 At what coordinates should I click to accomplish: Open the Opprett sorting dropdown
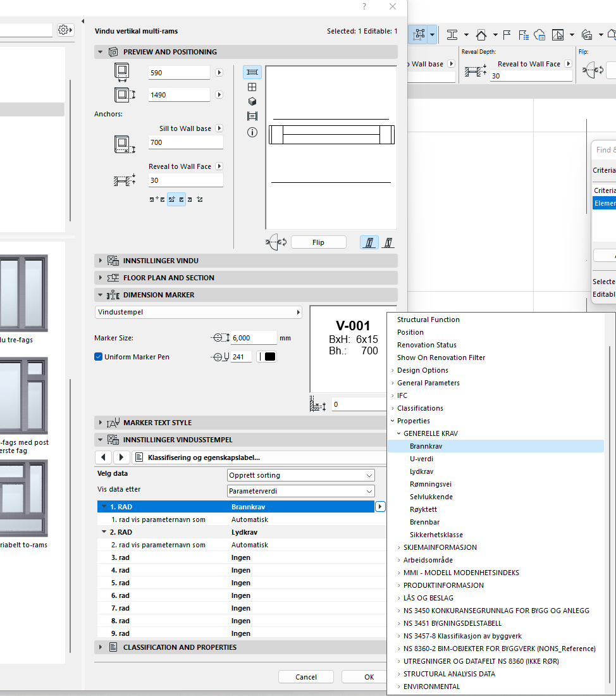tap(300, 475)
